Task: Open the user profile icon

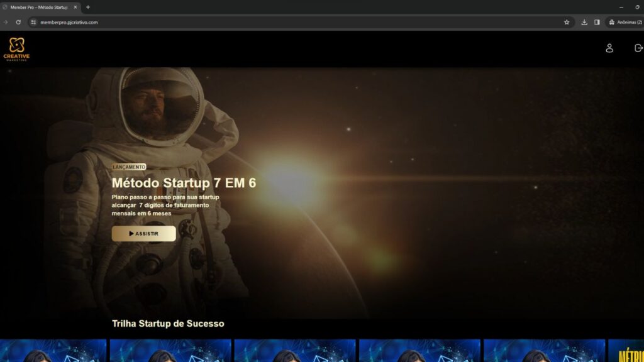Action: (x=609, y=48)
